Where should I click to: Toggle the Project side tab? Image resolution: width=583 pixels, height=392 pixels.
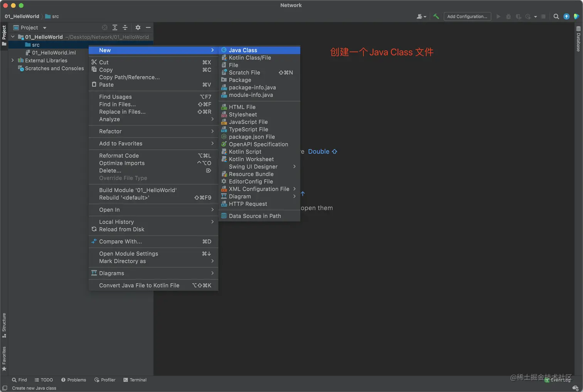point(4,35)
